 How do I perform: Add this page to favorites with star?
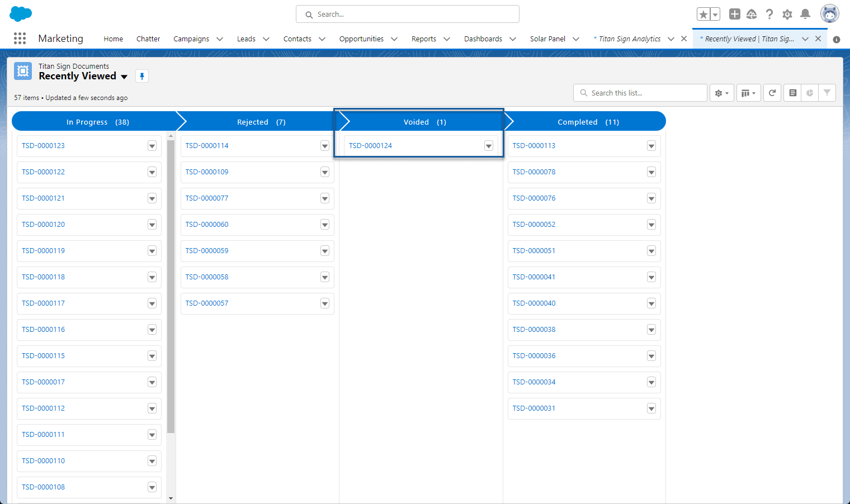click(x=703, y=15)
